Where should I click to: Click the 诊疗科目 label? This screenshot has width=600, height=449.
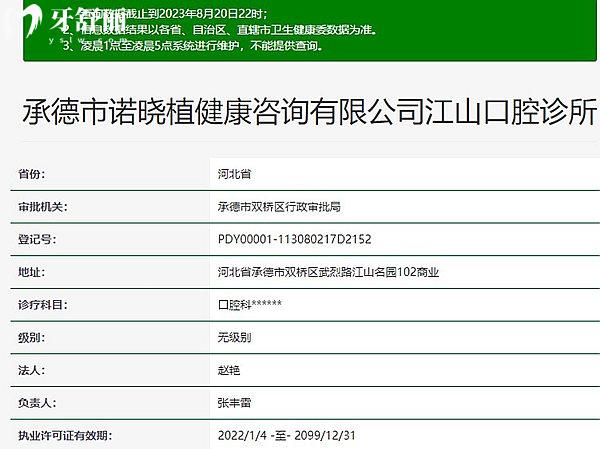42,305
